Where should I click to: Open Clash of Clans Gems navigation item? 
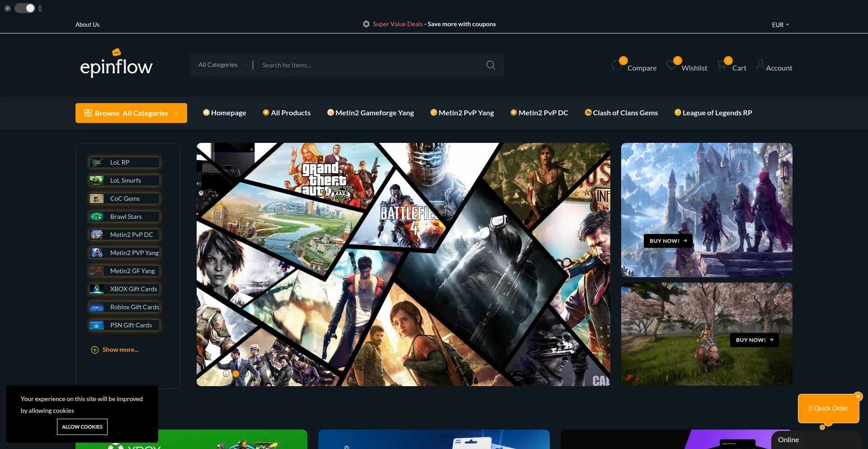[621, 113]
